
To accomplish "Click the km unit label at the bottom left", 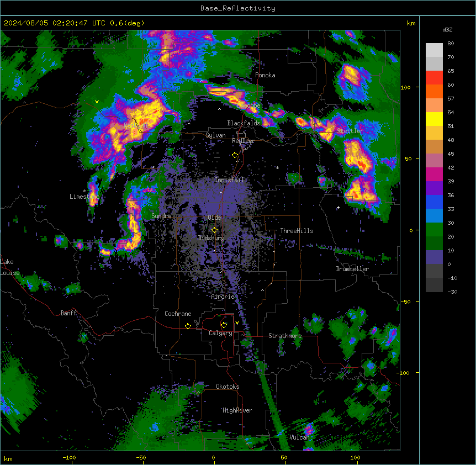I will tap(8, 458).
